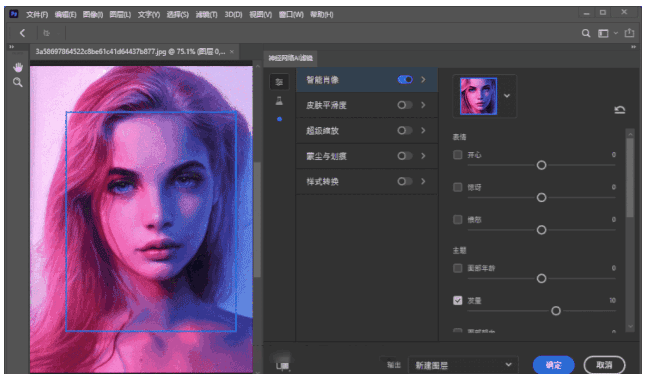Open the 图层(L) menu
Viewport: 648px width, 382px height.
(x=120, y=14)
